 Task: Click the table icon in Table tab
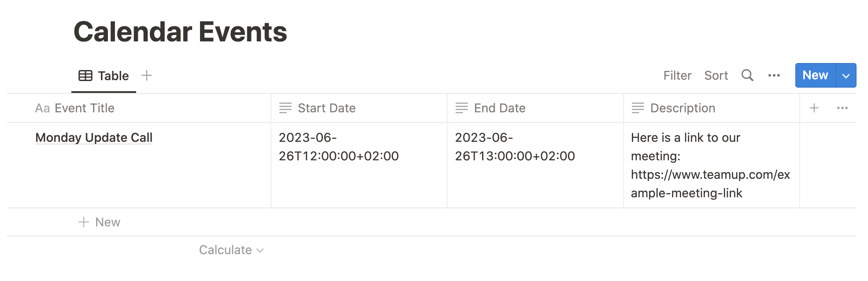click(x=85, y=76)
